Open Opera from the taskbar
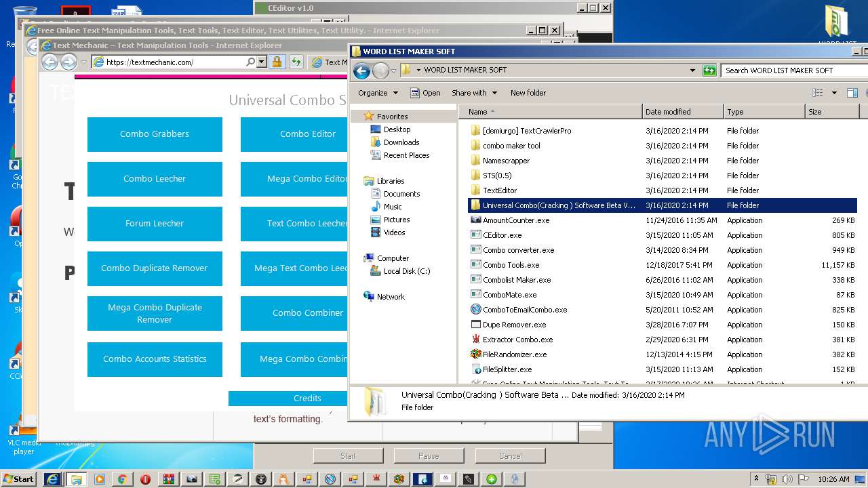The height and width of the screenshot is (488, 868). 145,479
